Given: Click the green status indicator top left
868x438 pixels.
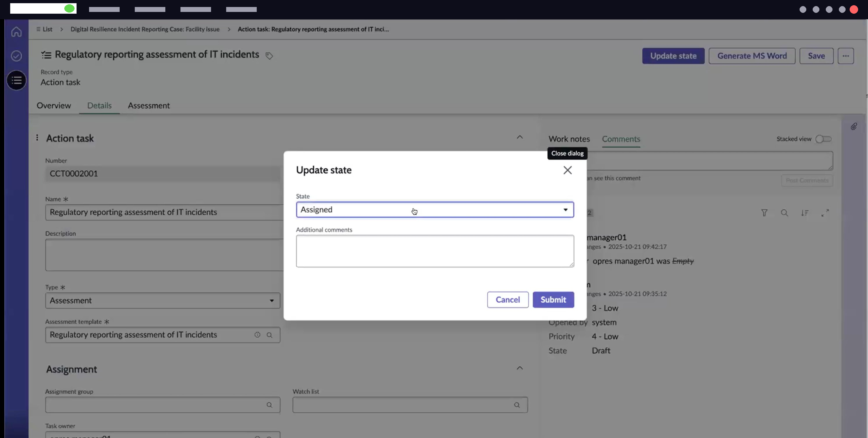Looking at the screenshot, I should (69, 9).
